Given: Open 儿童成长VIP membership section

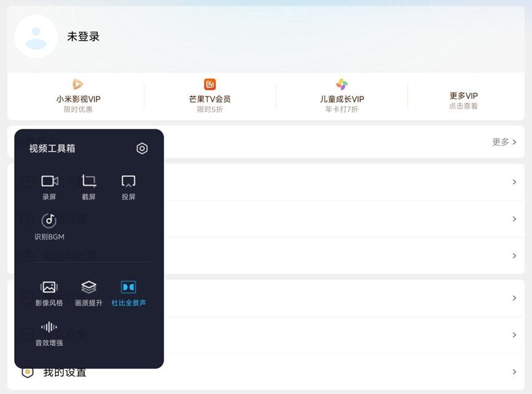Looking at the screenshot, I should pos(342,96).
